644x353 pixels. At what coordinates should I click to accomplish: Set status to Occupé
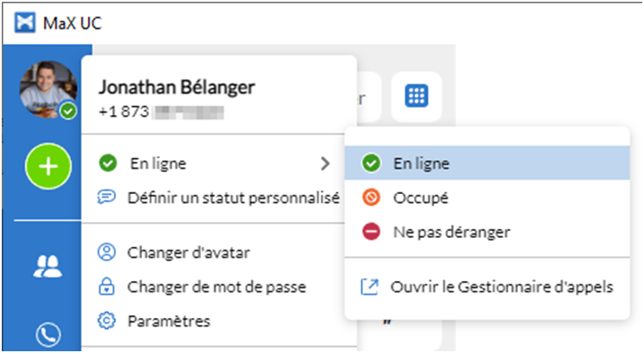tap(487, 198)
